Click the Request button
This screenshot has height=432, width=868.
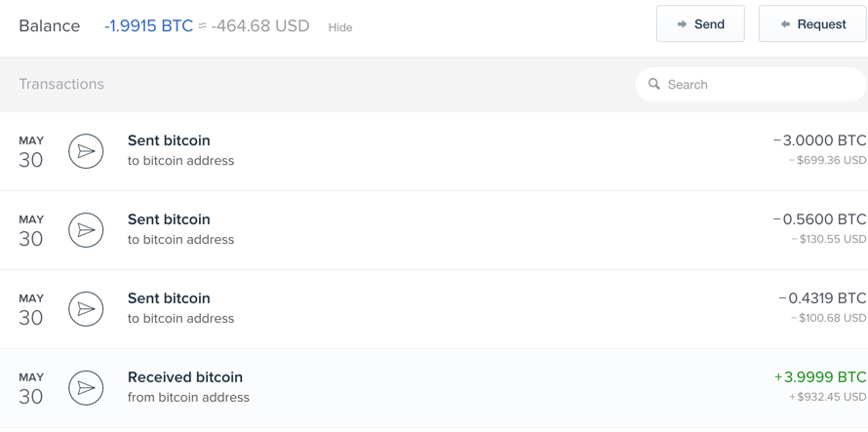(812, 23)
